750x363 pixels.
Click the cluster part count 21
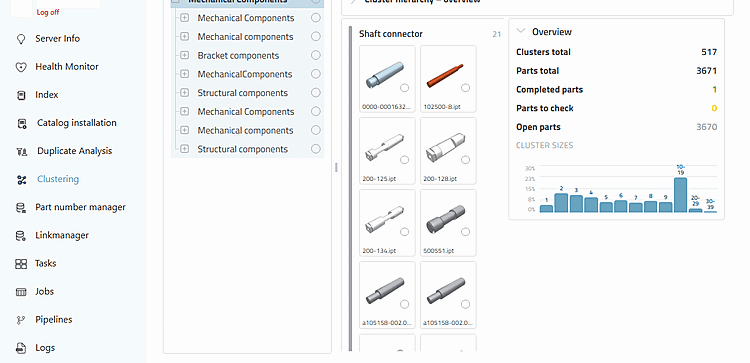pyautogui.click(x=496, y=34)
